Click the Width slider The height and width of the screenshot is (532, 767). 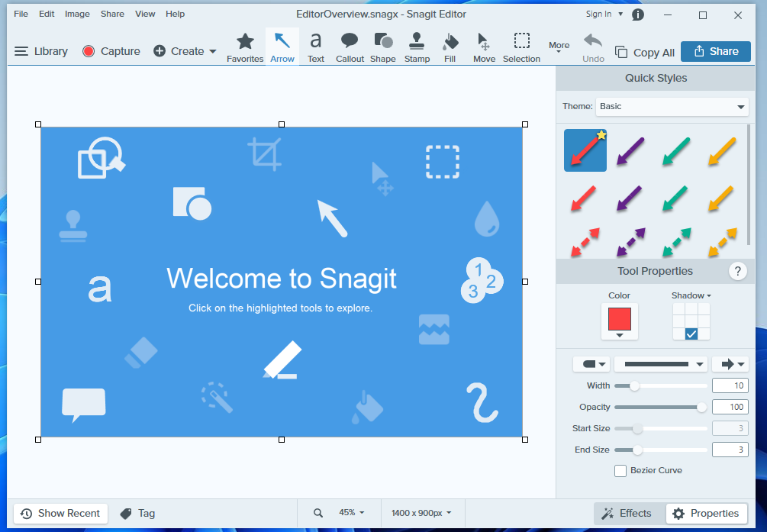(x=661, y=385)
